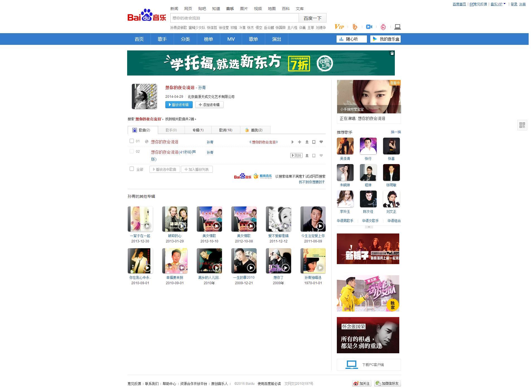Click the 加关注 Weibo button
Screen dimensions: 532x392
click(x=362, y=384)
